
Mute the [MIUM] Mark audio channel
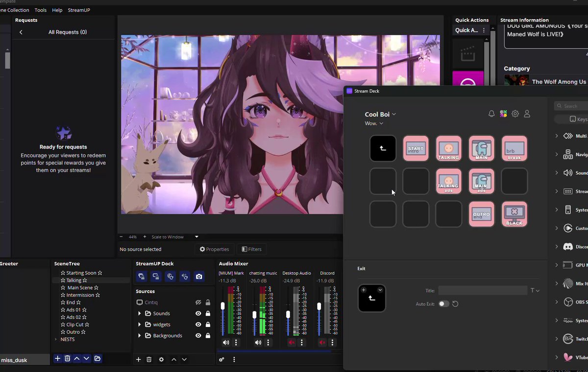click(x=225, y=343)
